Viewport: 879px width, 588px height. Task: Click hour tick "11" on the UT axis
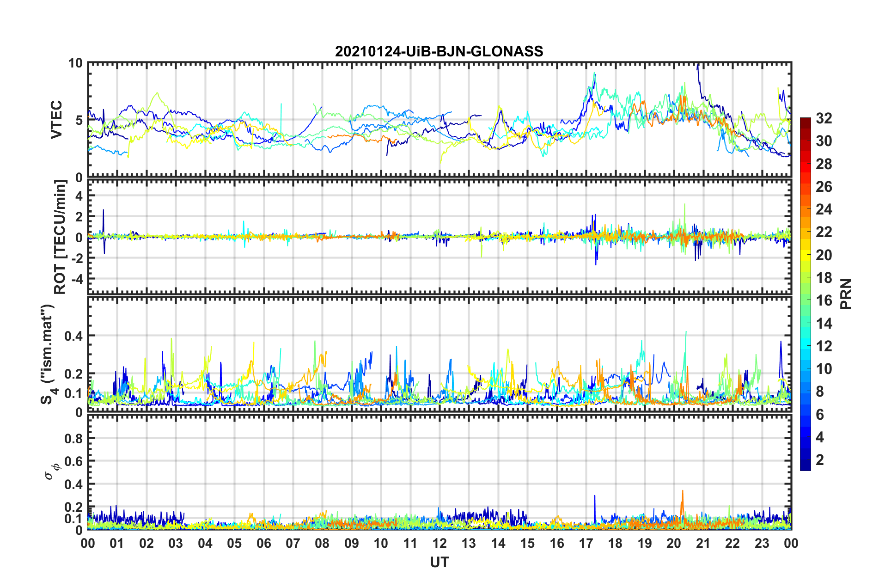click(x=410, y=543)
